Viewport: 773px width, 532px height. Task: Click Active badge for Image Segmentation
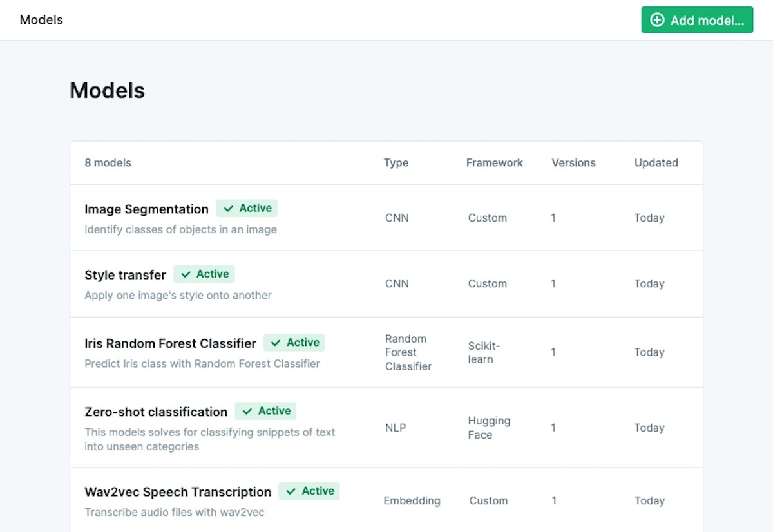tap(247, 208)
